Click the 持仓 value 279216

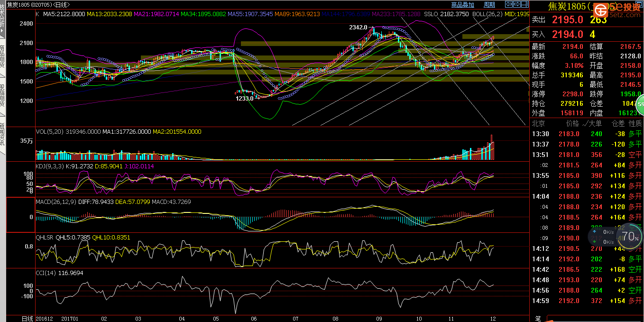pyautogui.click(x=572, y=104)
